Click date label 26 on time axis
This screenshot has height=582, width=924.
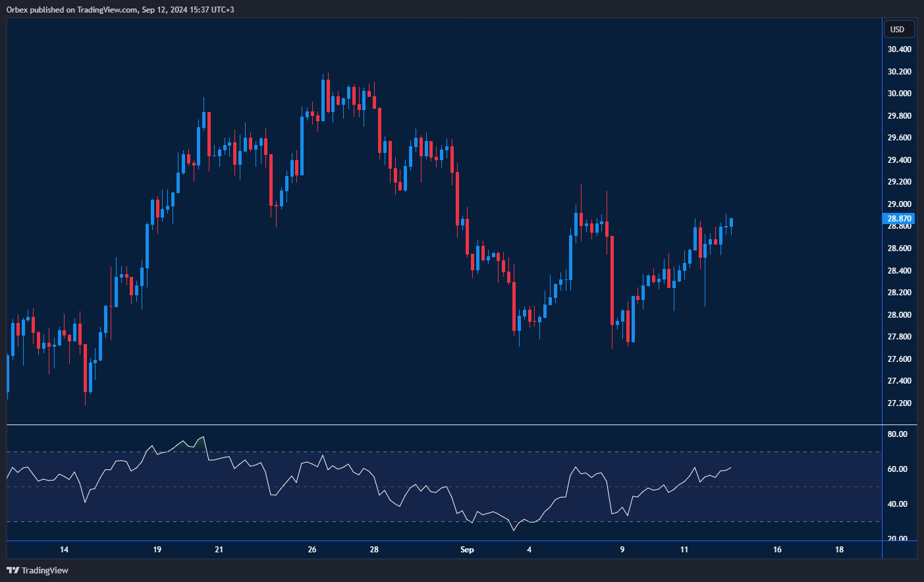coord(312,550)
